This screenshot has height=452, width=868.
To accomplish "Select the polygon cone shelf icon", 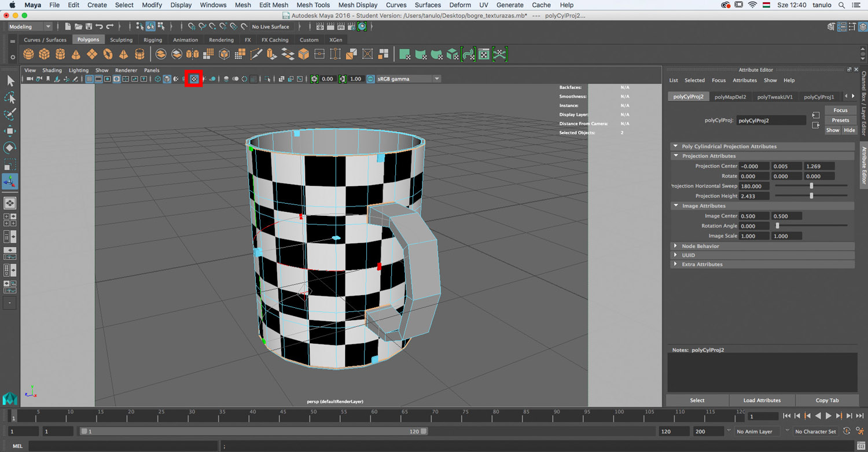I will pyautogui.click(x=76, y=54).
